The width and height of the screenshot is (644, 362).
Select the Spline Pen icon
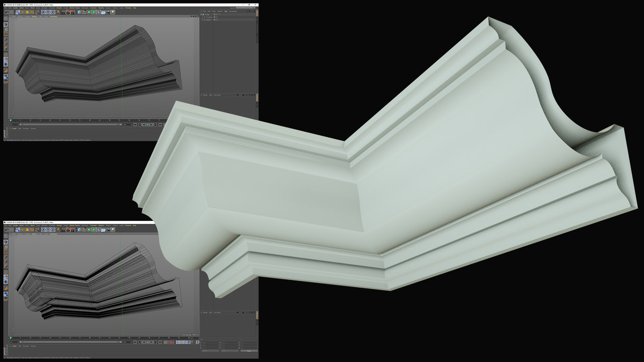(x=84, y=13)
